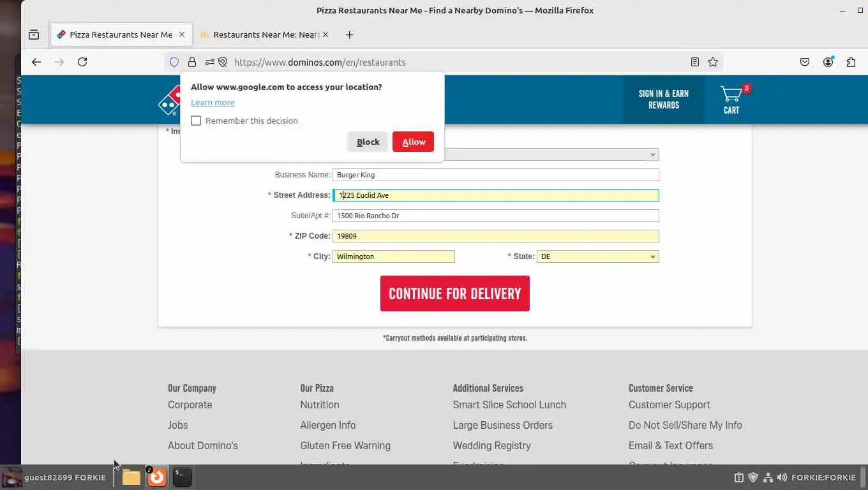
Task: Click the Domino's logo
Action: pos(169,100)
